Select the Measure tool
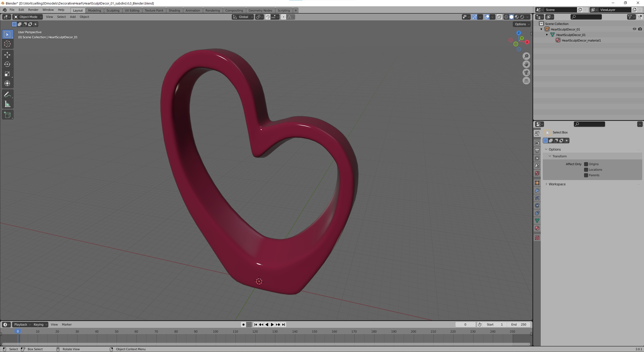Screen dimensions: 644x352 (x=7, y=104)
